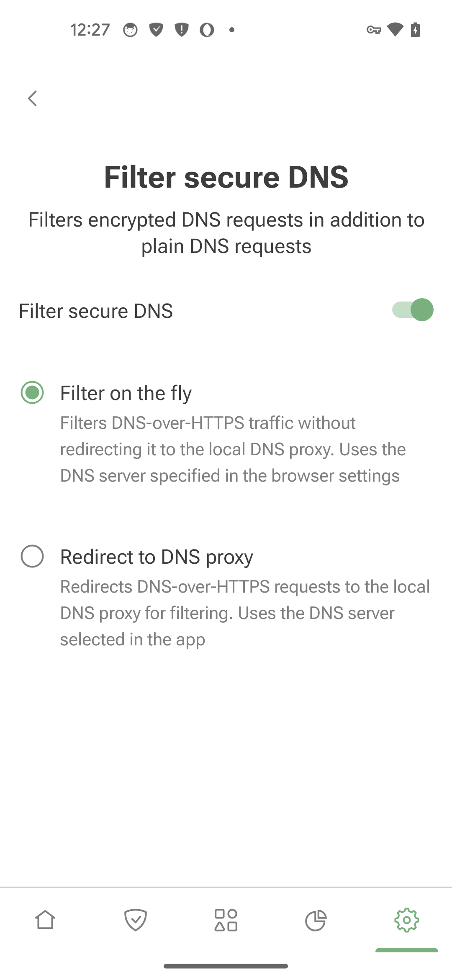Click the Opera icon in the status bar

[x=207, y=29]
